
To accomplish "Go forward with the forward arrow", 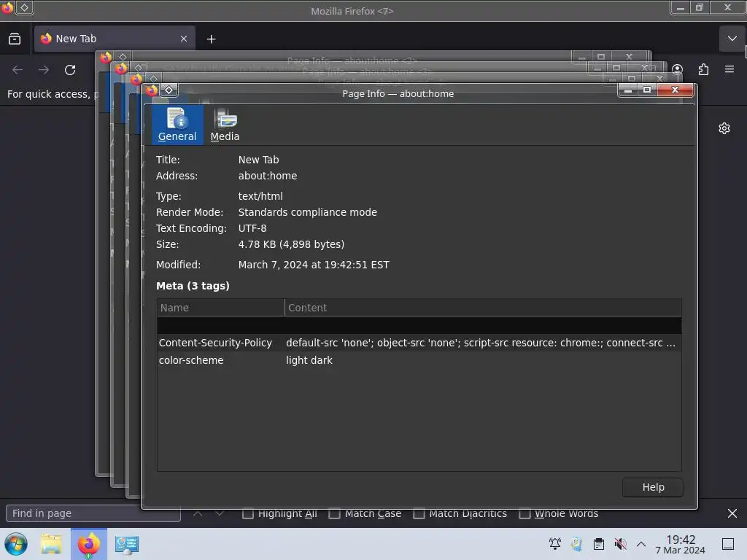I will coord(44,70).
